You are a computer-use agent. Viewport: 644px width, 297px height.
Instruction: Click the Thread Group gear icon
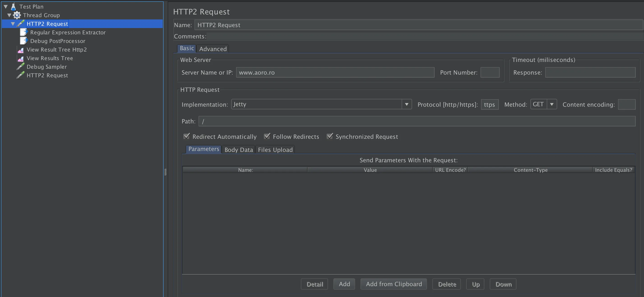[17, 15]
